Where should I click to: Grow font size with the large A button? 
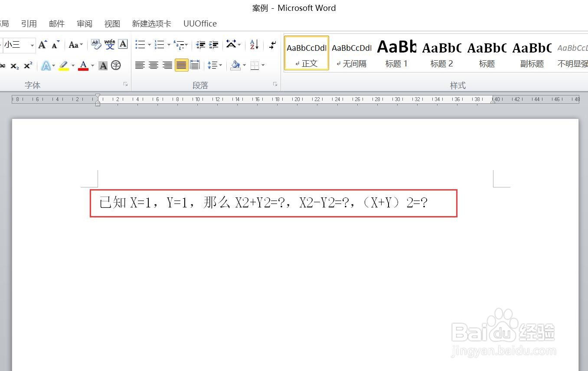click(x=42, y=45)
